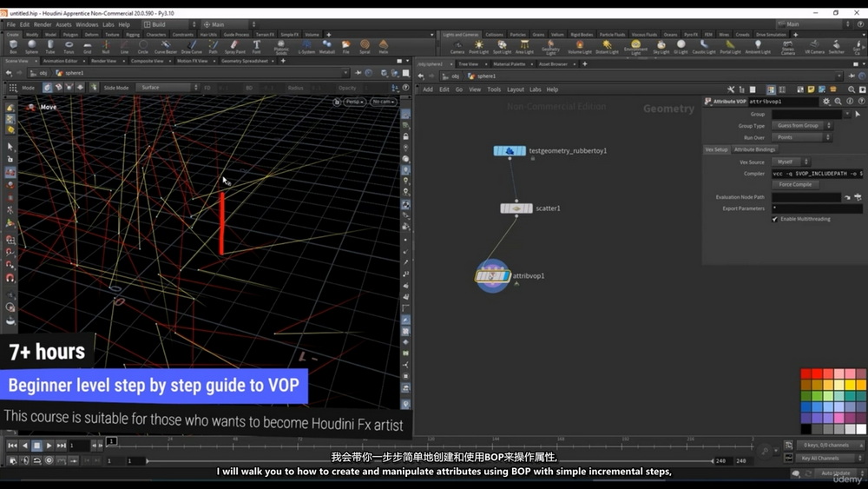Open the Main radial menu dropdown
This screenshot has height=489, width=868.
[229, 24]
